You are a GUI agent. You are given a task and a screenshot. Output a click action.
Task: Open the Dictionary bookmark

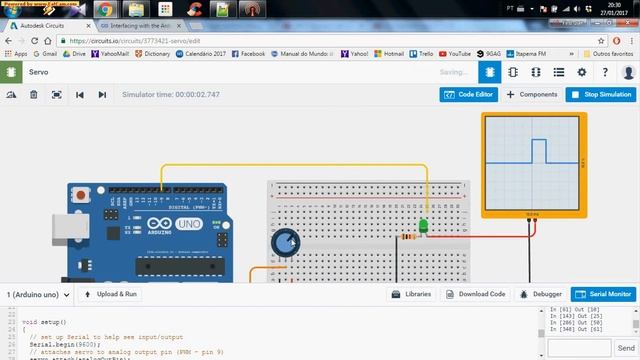pos(152,54)
